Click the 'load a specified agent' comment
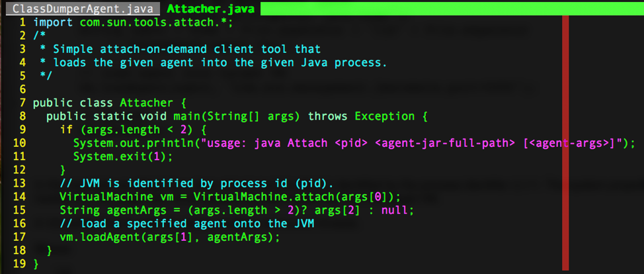Viewport: 644px width, 274px height. 186,224
